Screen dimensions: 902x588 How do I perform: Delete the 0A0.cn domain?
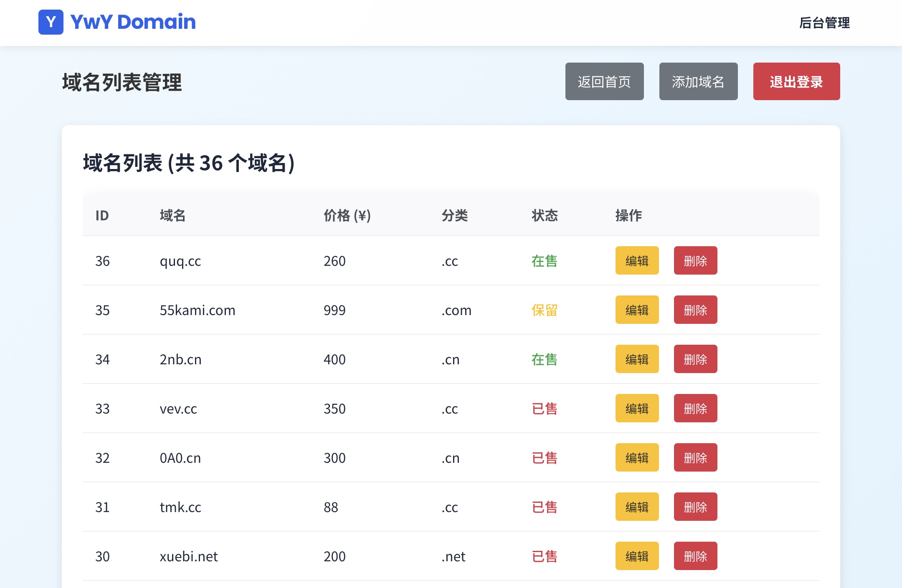coord(695,458)
